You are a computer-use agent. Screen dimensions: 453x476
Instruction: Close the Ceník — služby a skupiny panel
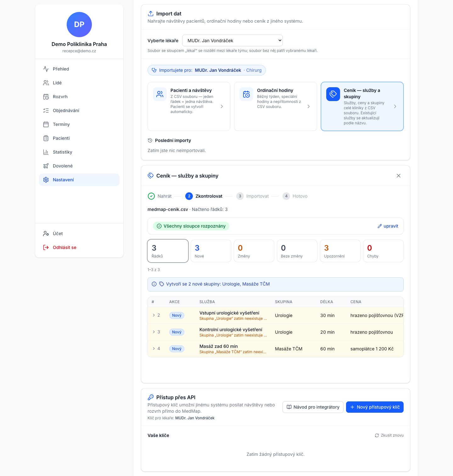click(x=399, y=176)
